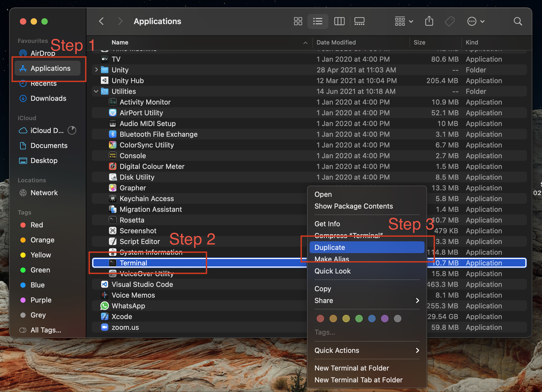Image resolution: width=542 pixels, height=392 pixels.
Task: Open All Tags in sidebar
Action: tap(46, 330)
